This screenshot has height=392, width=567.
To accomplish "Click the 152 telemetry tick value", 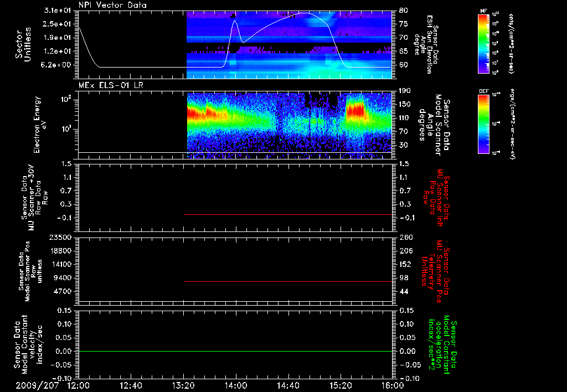I will (x=405, y=265).
